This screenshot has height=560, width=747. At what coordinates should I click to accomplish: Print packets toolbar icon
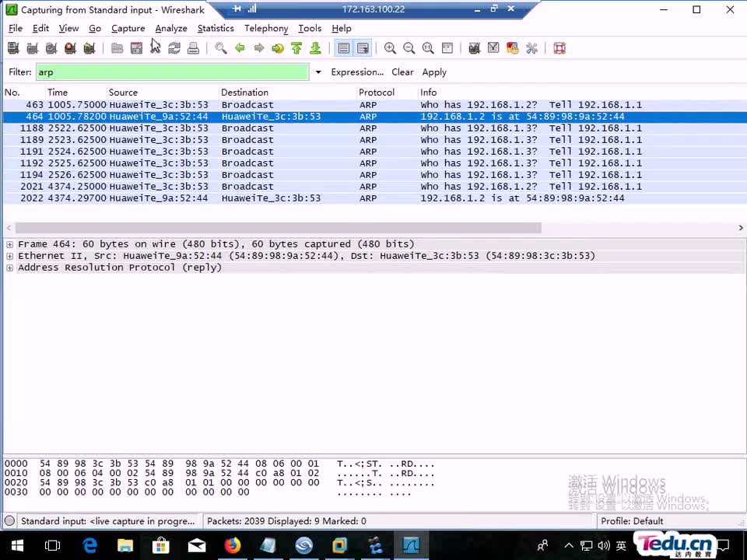[x=194, y=48]
